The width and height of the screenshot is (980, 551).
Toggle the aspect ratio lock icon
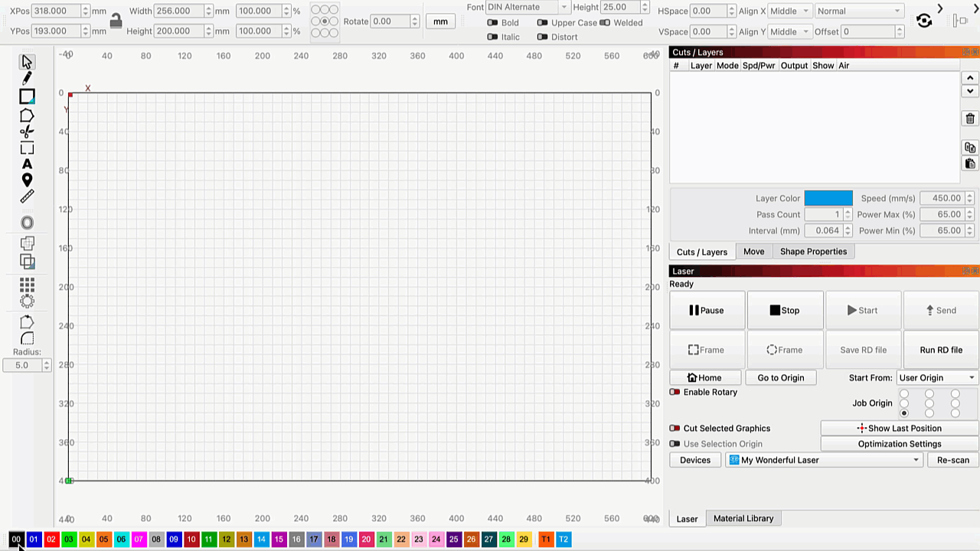tap(116, 21)
